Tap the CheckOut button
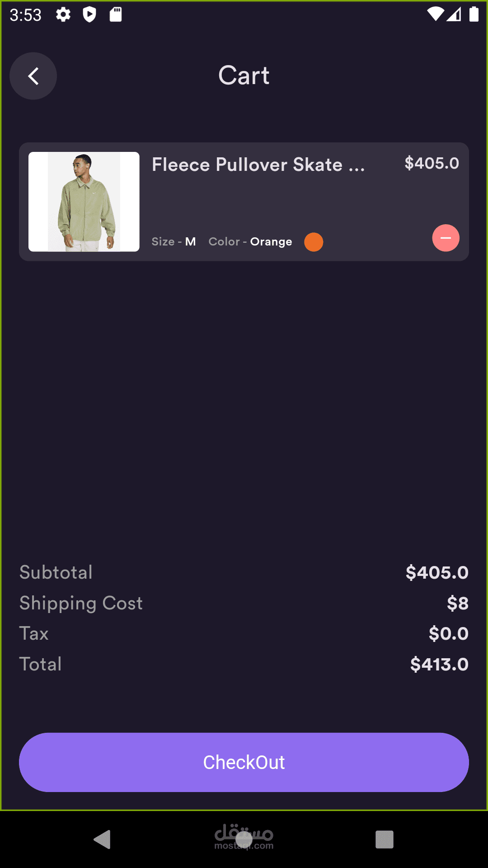Viewport: 488px width, 868px height. pos(244,762)
